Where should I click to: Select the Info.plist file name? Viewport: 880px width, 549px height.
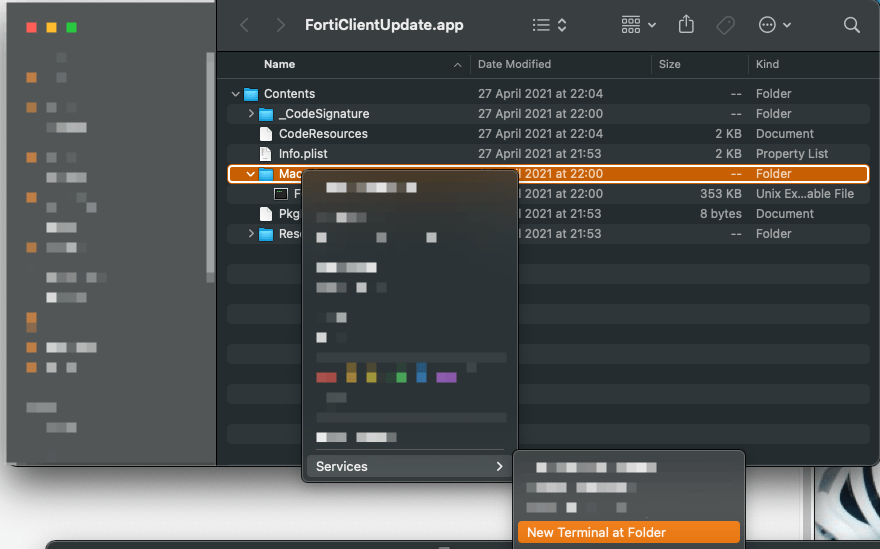tap(303, 154)
